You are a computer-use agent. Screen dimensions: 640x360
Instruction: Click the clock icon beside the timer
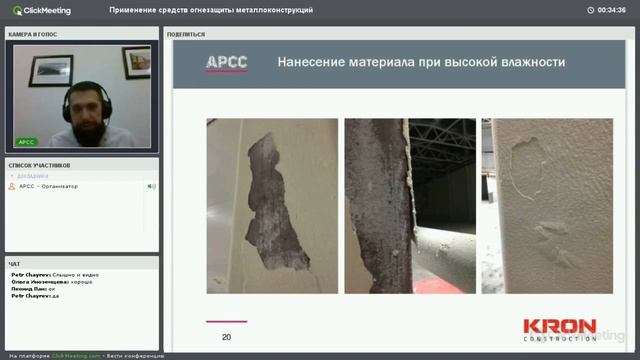point(590,10)
